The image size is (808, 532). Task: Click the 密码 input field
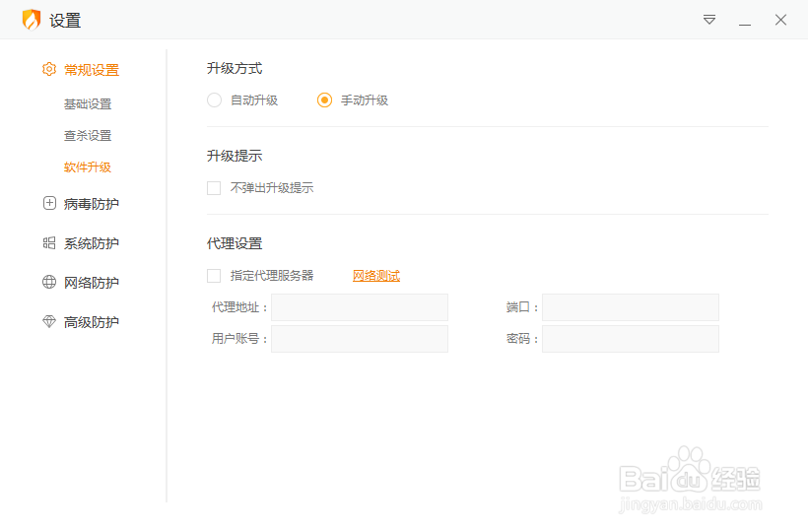(631, 339)
